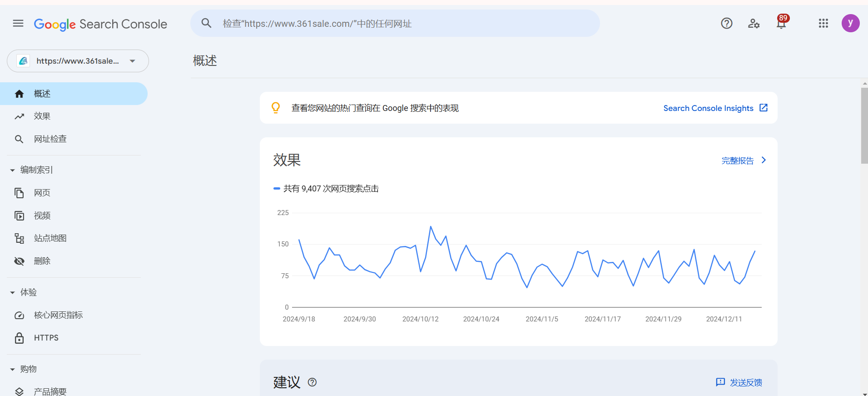Screen dimensions: 868x396
Task: Open user and permission settings icon
Action: coord(754,23)
